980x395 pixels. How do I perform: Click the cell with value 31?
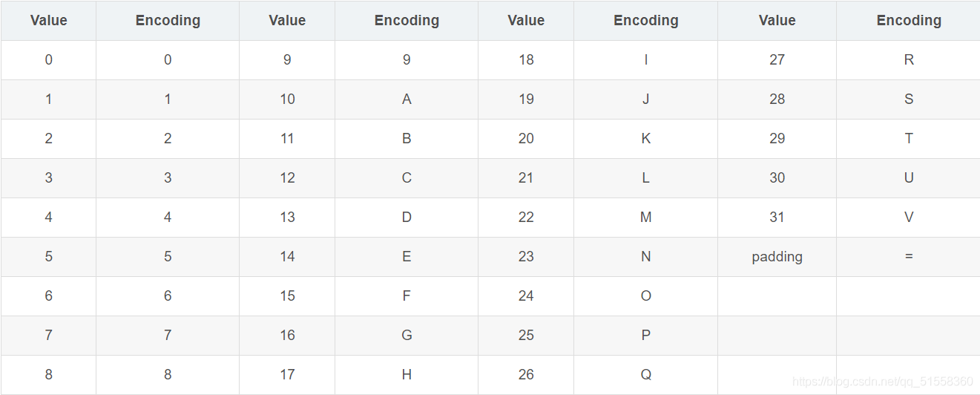[x=777, y=218]
